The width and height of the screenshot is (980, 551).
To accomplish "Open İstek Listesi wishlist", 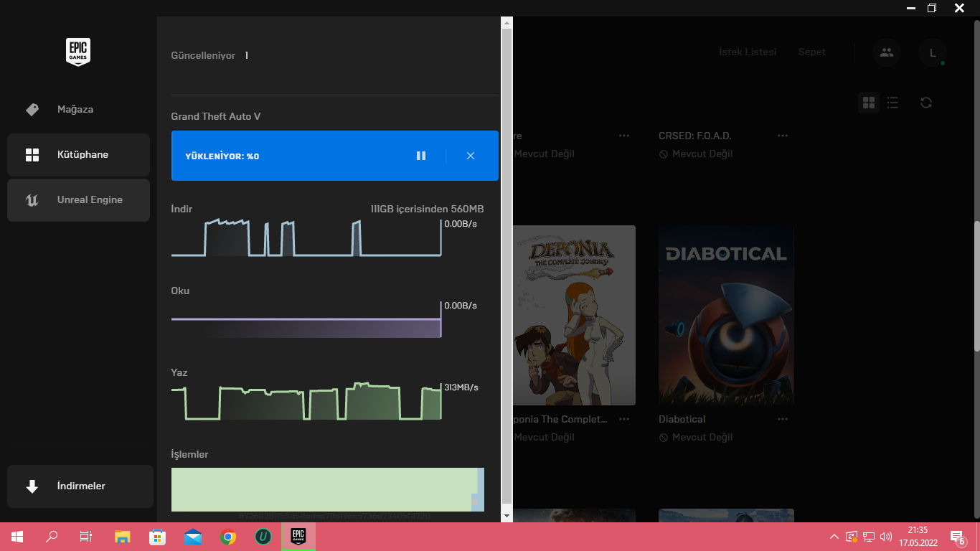I will click(x=748, y=52).
